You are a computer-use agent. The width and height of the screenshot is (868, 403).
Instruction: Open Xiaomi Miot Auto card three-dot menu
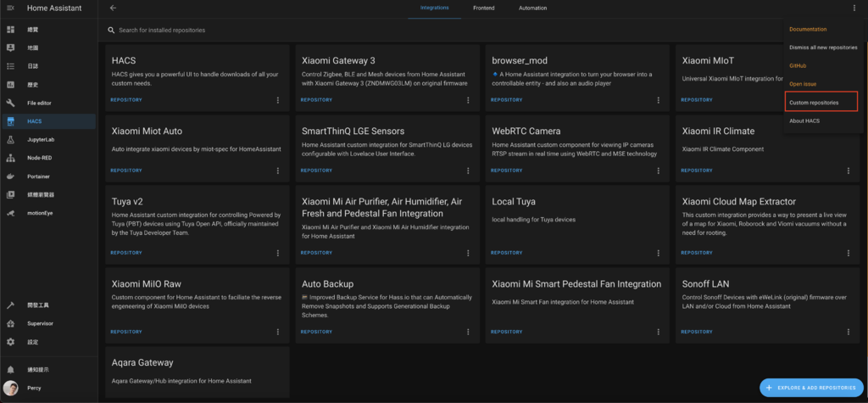pos(278,171)
